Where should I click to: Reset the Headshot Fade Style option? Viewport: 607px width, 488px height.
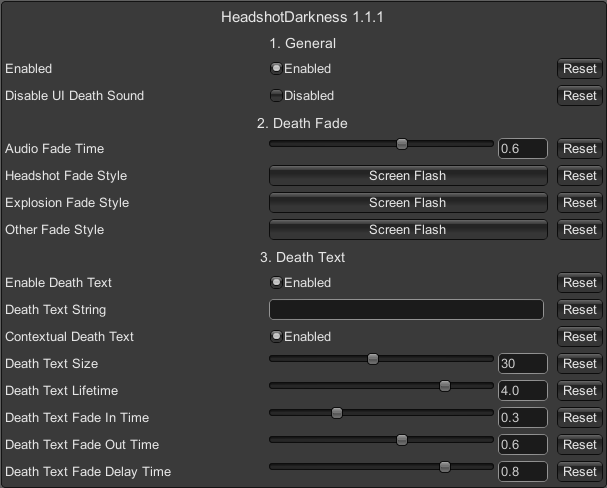coord(579,176)
